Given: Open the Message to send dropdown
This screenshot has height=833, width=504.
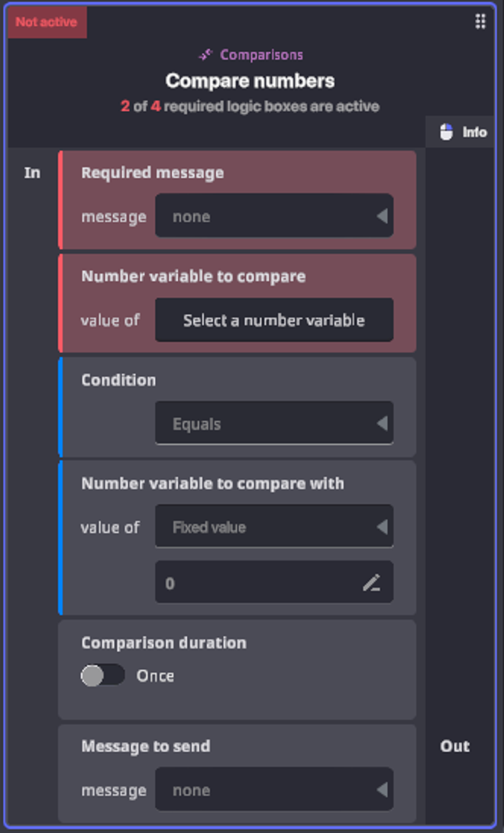Looking at the screenshot, I should pos(274,790).
